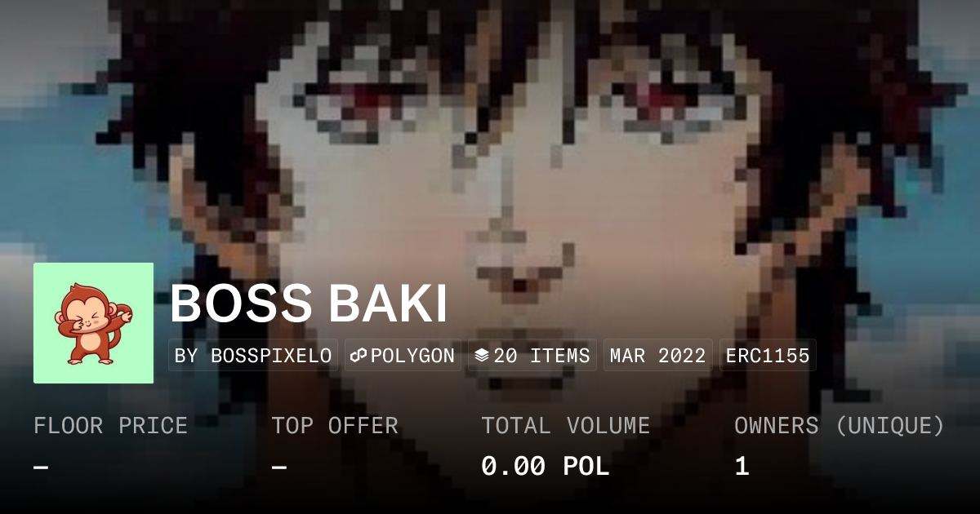The height and width of the screenshot is (514, 980).
Task: Click the top offer dash value
Action: point(279,467)
